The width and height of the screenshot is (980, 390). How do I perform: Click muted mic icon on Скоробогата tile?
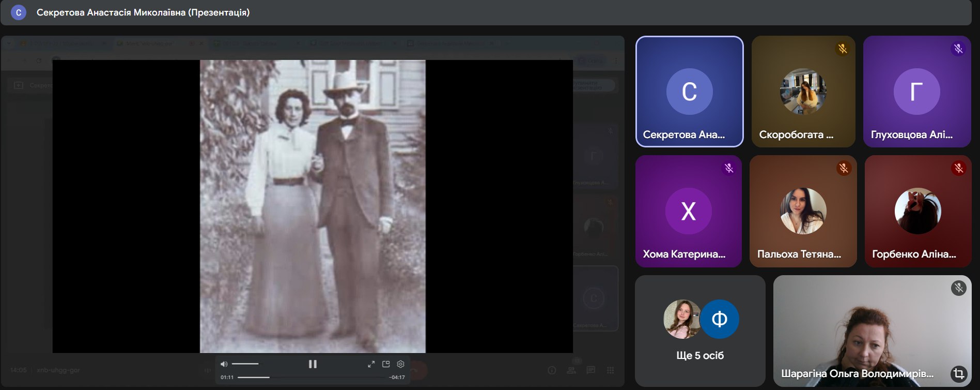coord(843,49)
